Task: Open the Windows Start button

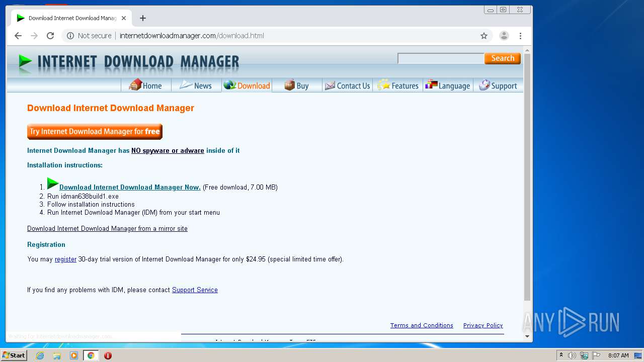Action: point(14,355)
